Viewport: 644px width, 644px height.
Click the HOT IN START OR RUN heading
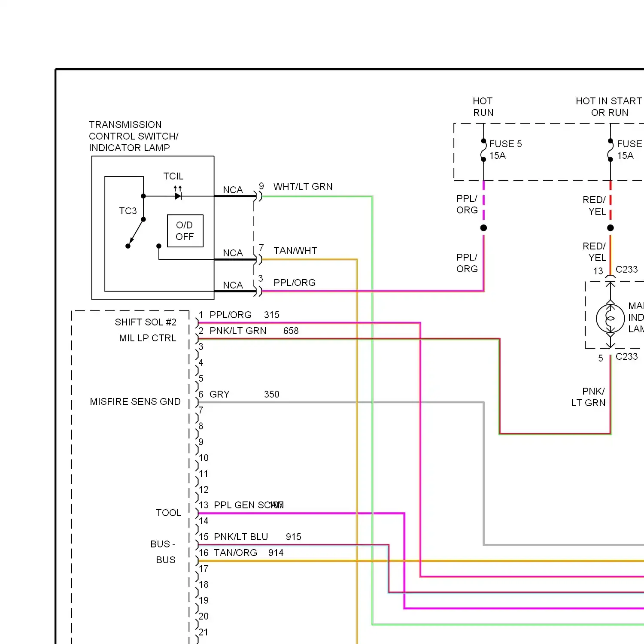coord(609,107)
